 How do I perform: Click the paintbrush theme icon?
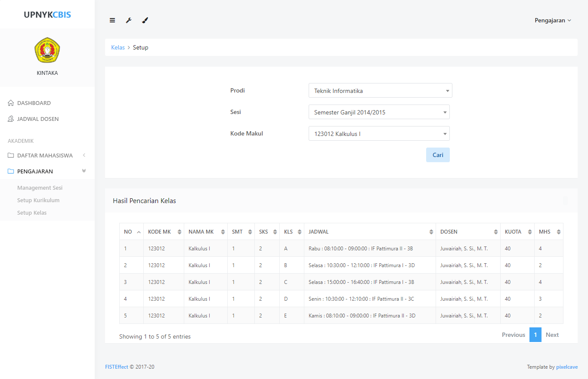pyautogui.click(x=145, y=20)
